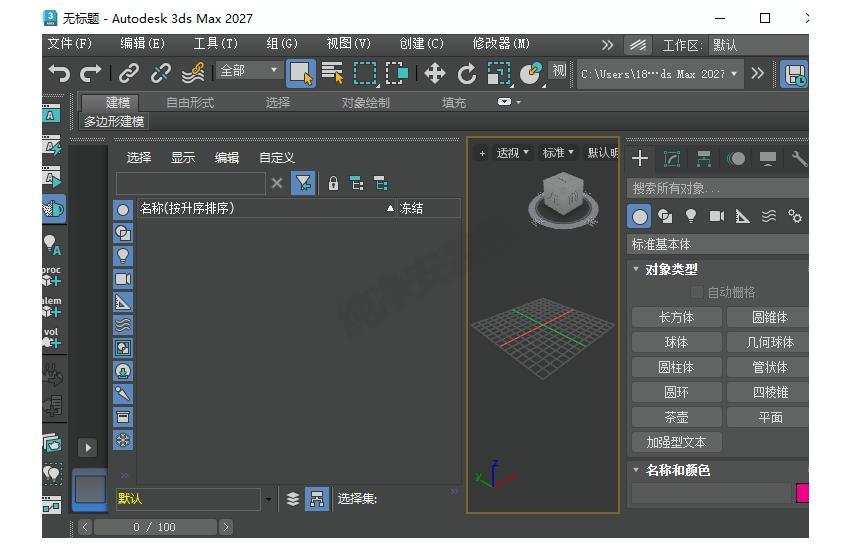
Task: Open viewport 标准 shading dropdown
Action: 557,153
